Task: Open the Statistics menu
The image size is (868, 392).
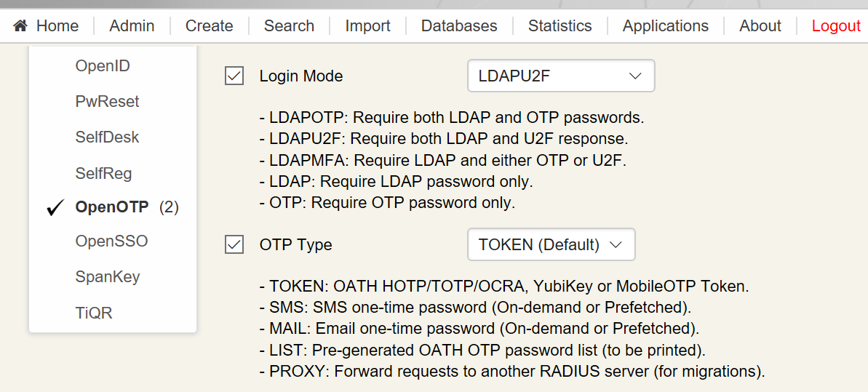Action: pos(560,26)
